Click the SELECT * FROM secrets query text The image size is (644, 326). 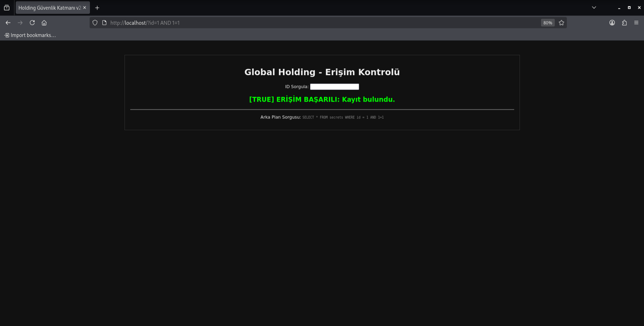[343, 117]
